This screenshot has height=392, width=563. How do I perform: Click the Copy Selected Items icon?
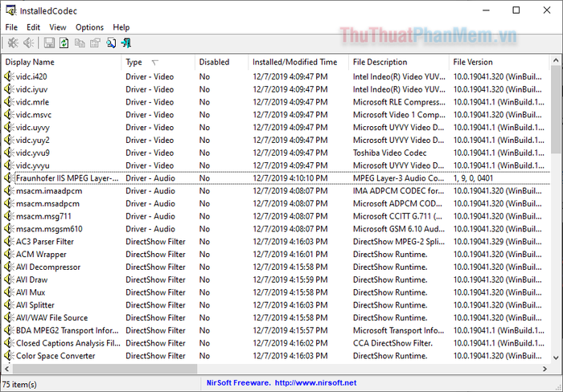[80, 43]
